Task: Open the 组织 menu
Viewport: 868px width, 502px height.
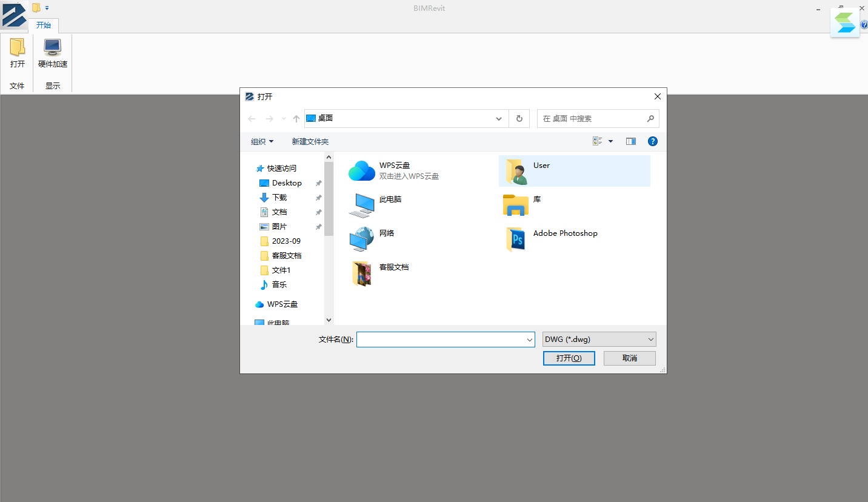Action: (262, 141)
